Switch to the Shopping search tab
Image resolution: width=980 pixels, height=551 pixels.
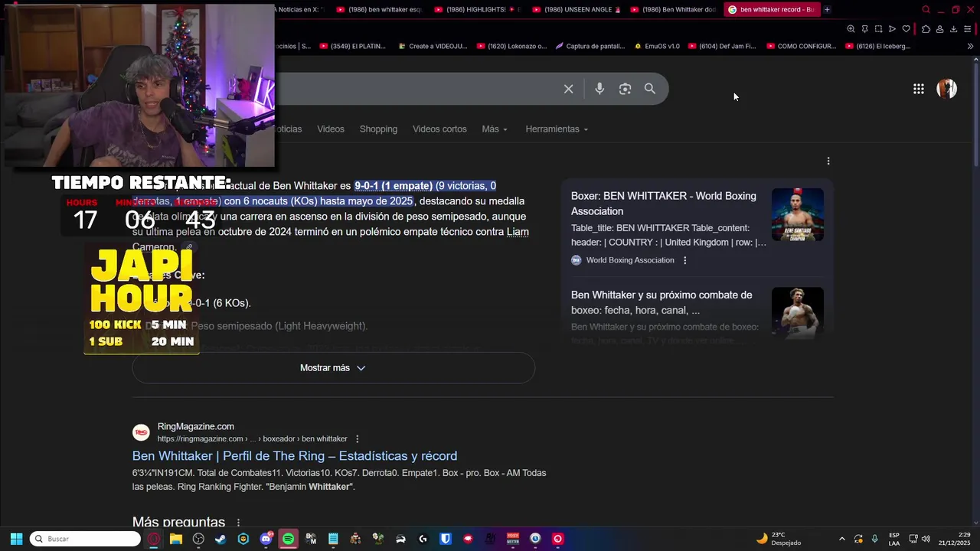coord(378,129)
